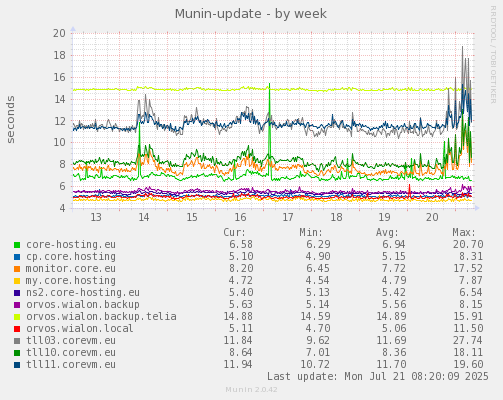The image size is (503, 400).
Task: Click the x-axis day label 13
Action: click(x=96, y=217)
